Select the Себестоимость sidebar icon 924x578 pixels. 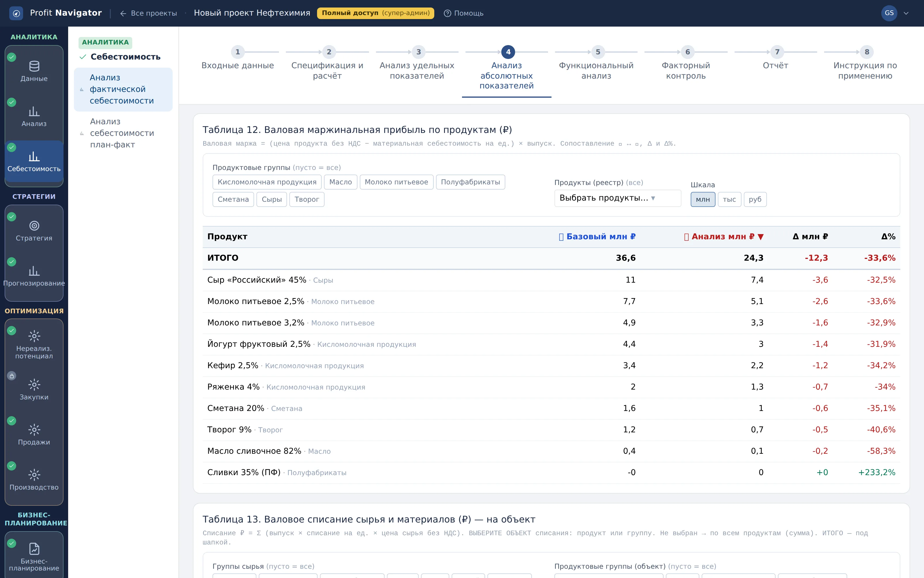[x=34, y=157]
